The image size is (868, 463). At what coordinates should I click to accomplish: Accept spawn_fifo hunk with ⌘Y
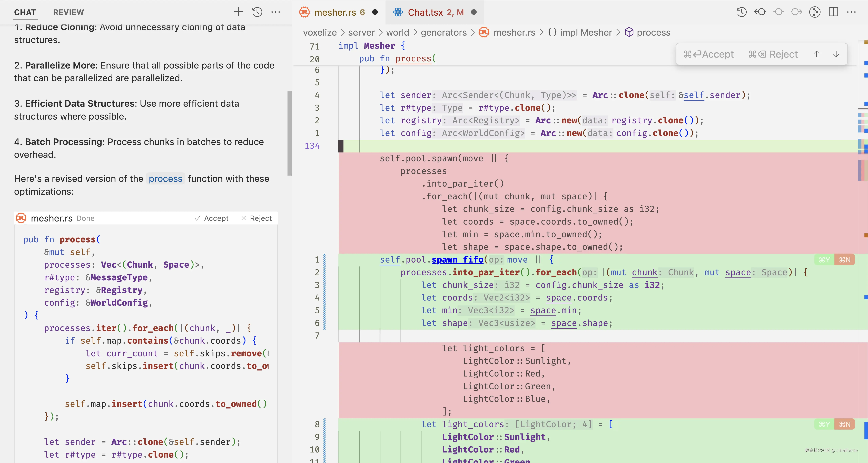(824, 260)
